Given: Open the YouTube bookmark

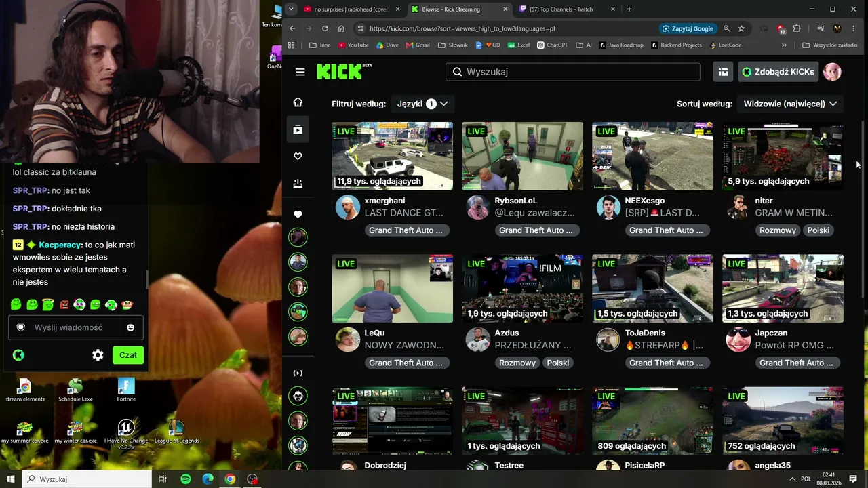Looking at the screenshot, I should pyautogui.click(x=353, y=45).
